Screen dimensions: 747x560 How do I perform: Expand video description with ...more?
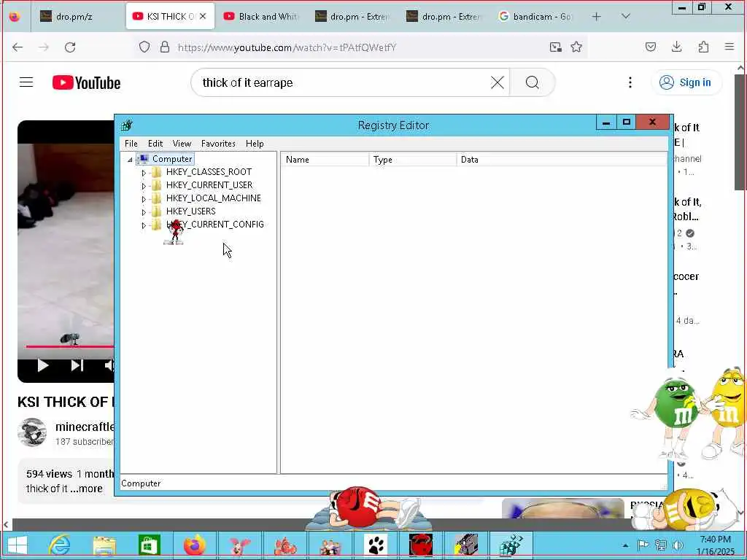click(x=87, y=489)
